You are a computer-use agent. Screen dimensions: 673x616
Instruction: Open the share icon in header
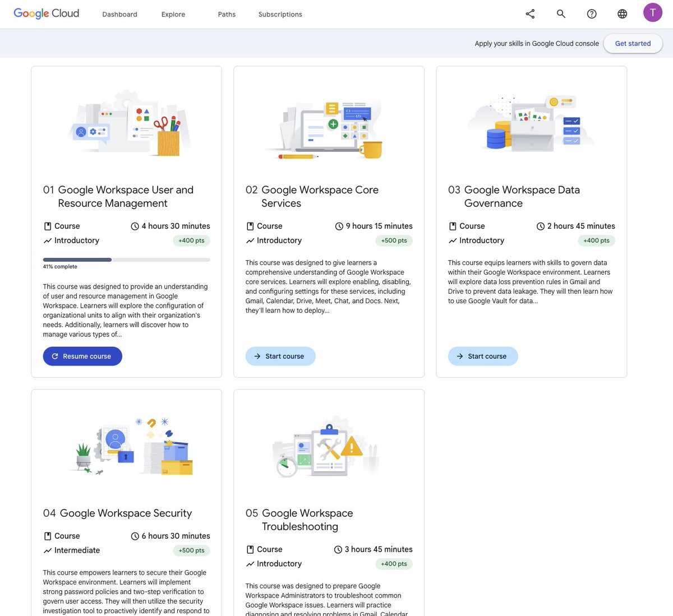[x=530, y=14]
